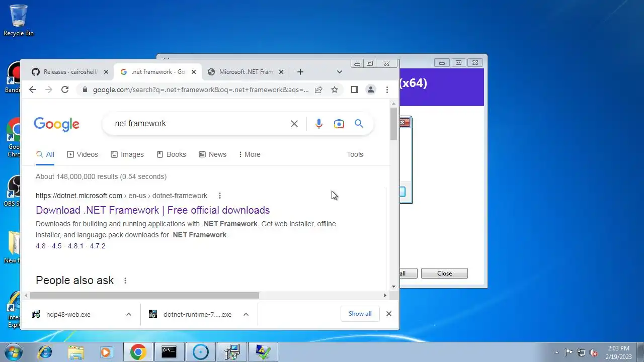Open Download .NET Framework result link
This screenshot has height=362, width=644.
pyautogui.click(x=152, y=210)
